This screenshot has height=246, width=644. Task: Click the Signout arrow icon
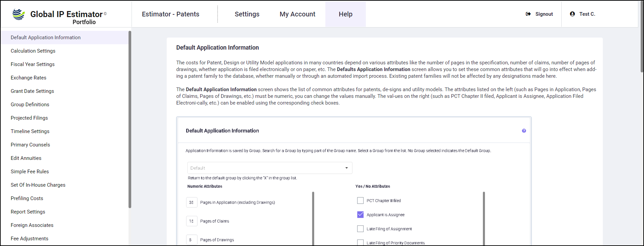[x=528, y=14]
